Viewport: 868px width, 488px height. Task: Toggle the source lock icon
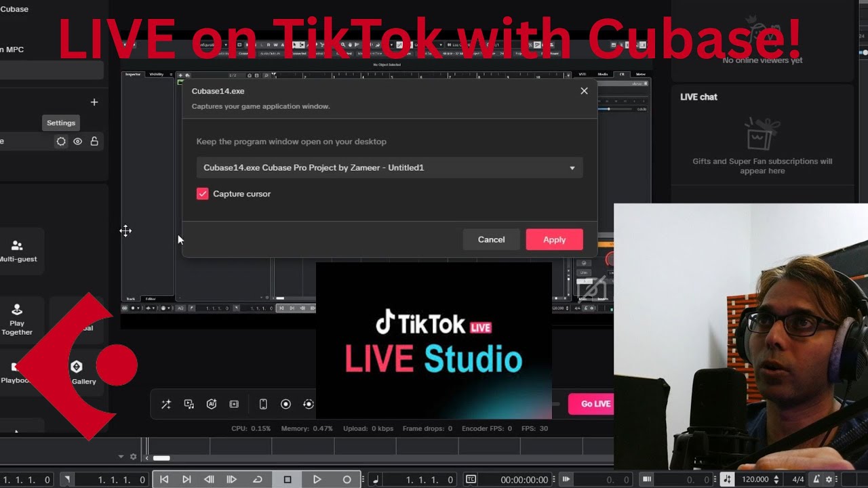(94, 141)
